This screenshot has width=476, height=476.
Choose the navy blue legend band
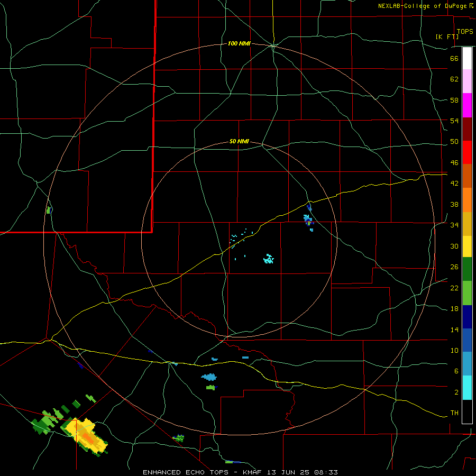point(467,317)
